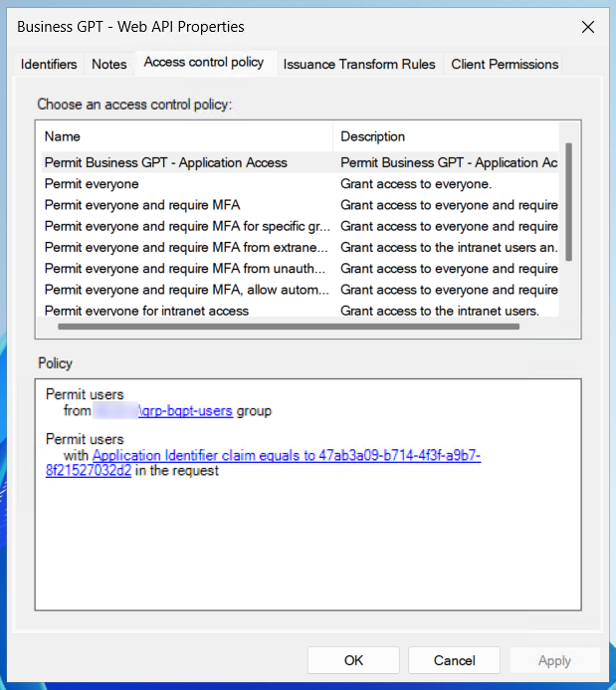The height and width of the screenshot is (690, 616).
Task: Click the OK button
Action: [x=353, y=660]
